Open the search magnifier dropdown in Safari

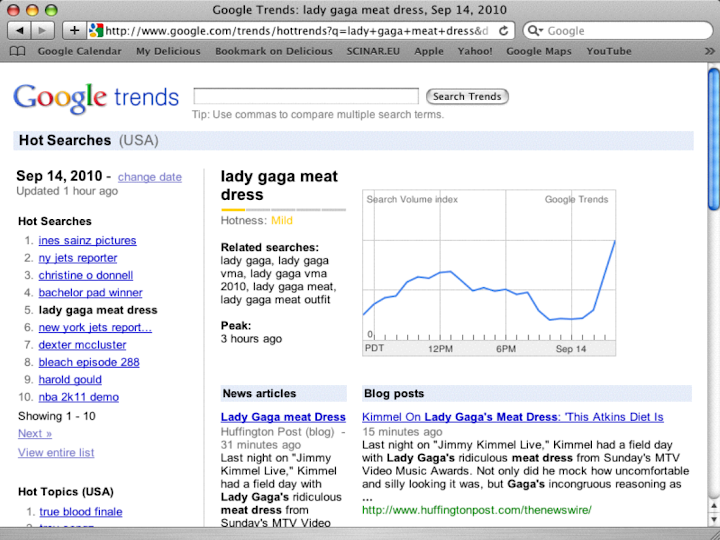(535, 30)
